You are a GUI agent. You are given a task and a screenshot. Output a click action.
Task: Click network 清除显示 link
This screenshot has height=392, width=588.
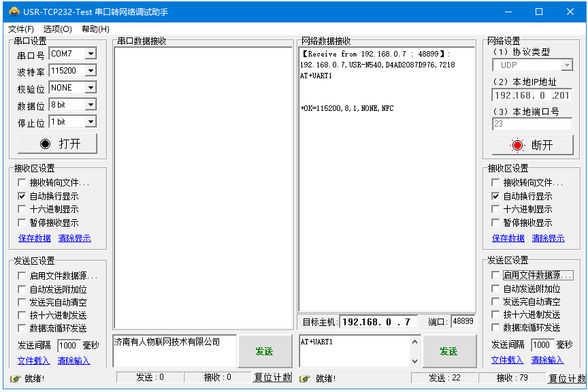(x=549, y=238)
